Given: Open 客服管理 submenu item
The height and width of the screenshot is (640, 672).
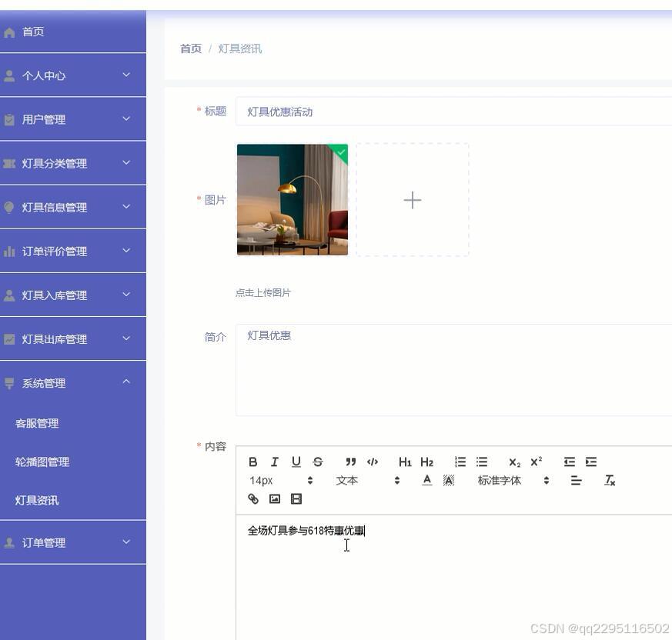Looking at the screenshot, I should pyautogui.click(x=37, y=423).
